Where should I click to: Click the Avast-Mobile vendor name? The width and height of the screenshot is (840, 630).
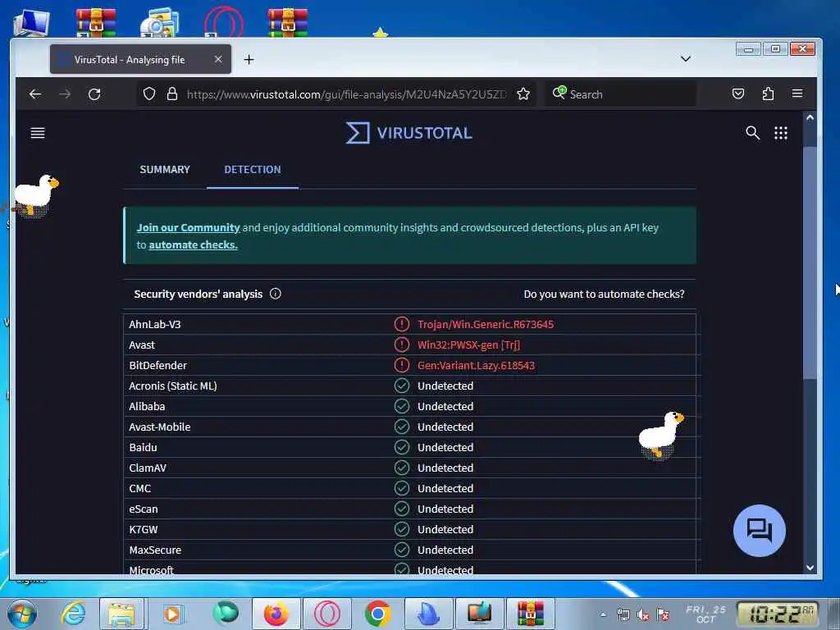[160, 427]
